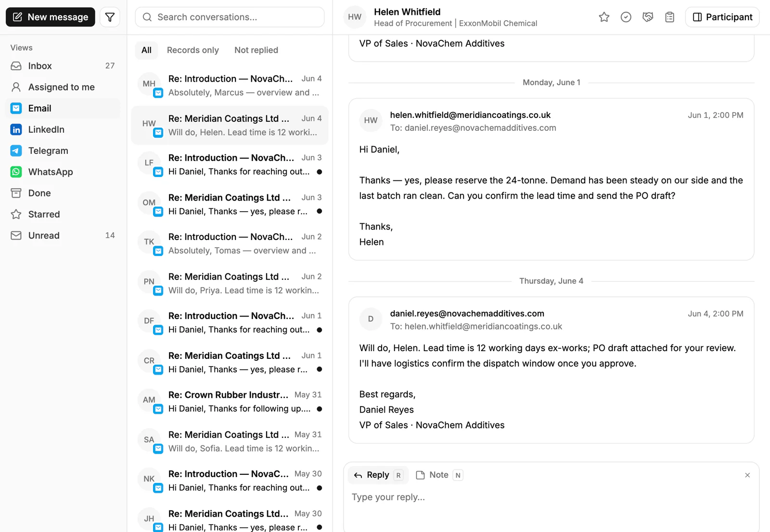This screenshot has height=532, width=770.
Task: Open the conversation filter funnel icon
Action: (x=110, y=17)
